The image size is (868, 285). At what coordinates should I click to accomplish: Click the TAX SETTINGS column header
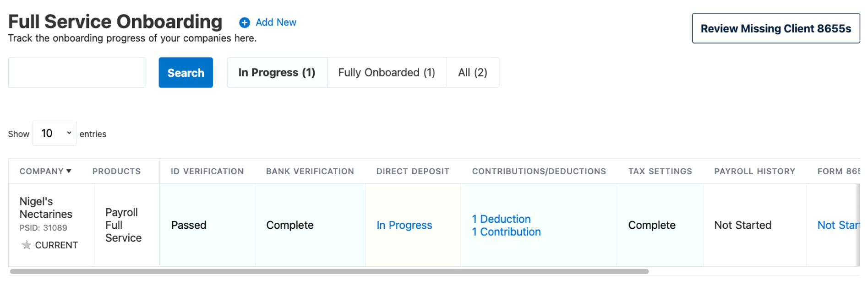[x=660, y=171]
